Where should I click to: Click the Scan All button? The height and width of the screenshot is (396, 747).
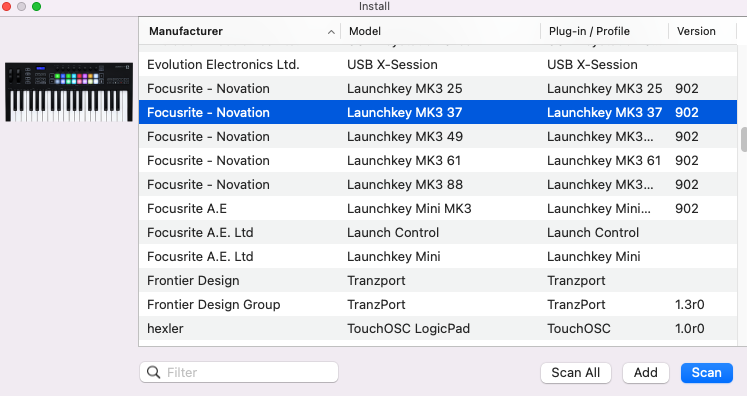[575, 373]
